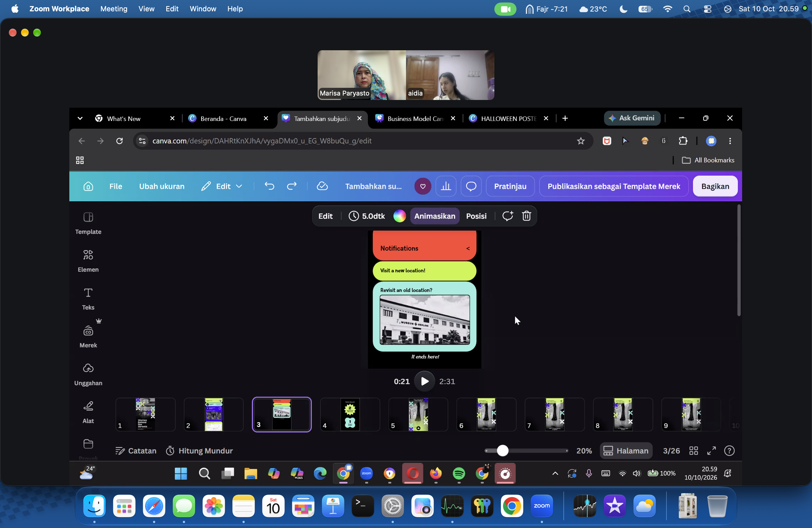Toggle Halaman page thumbnails view
812x528 pixels.
coord(626,451)
